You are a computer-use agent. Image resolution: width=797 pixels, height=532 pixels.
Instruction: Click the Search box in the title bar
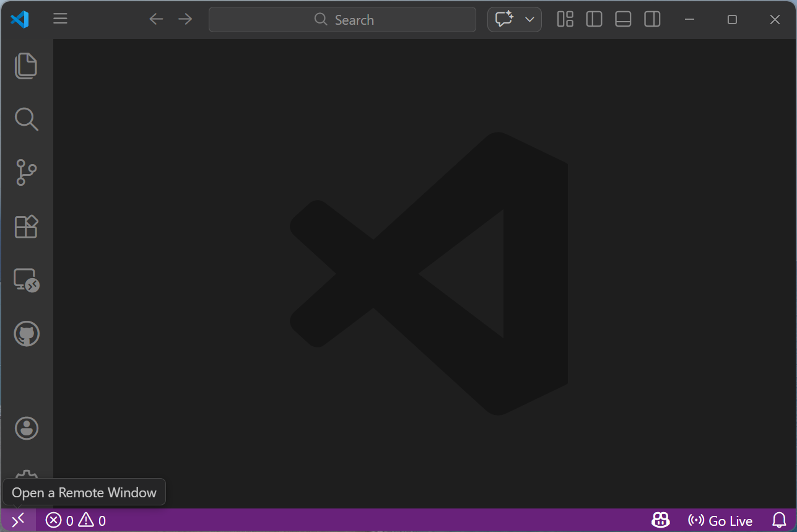point(342,19)
